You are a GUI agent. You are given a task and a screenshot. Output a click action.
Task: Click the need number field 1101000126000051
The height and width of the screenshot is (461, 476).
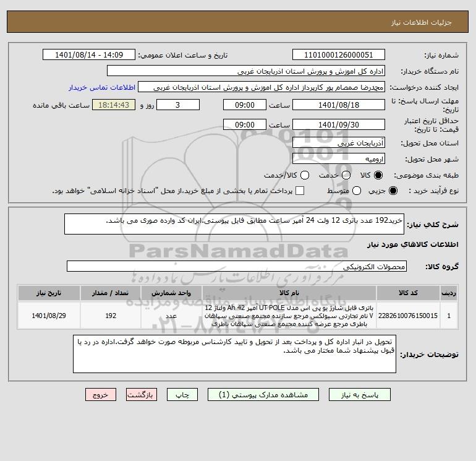[339, 55]
